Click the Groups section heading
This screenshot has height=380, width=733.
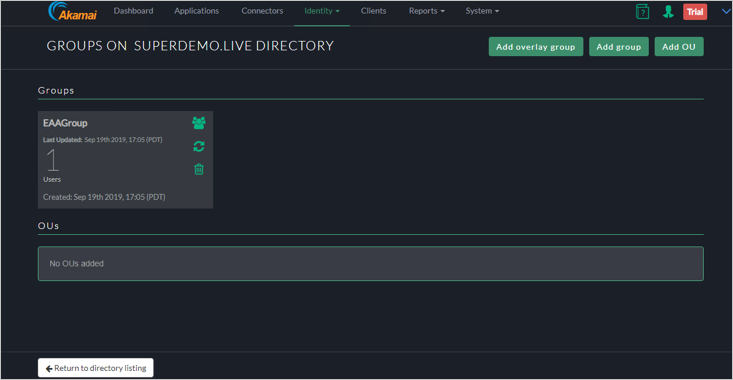coord(56,90)
